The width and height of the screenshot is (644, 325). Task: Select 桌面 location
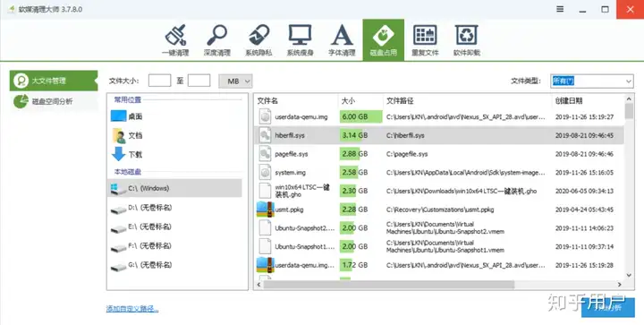tap(174, 116)
